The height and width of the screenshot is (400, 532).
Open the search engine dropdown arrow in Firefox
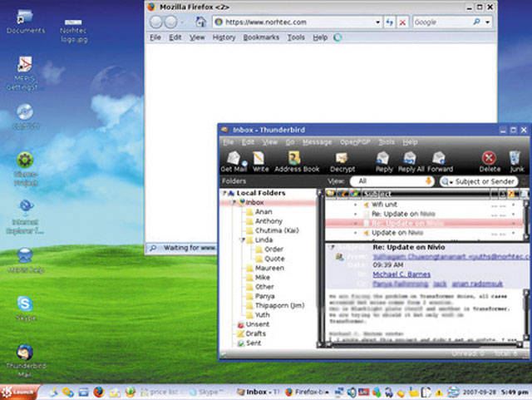coord(487,22)
